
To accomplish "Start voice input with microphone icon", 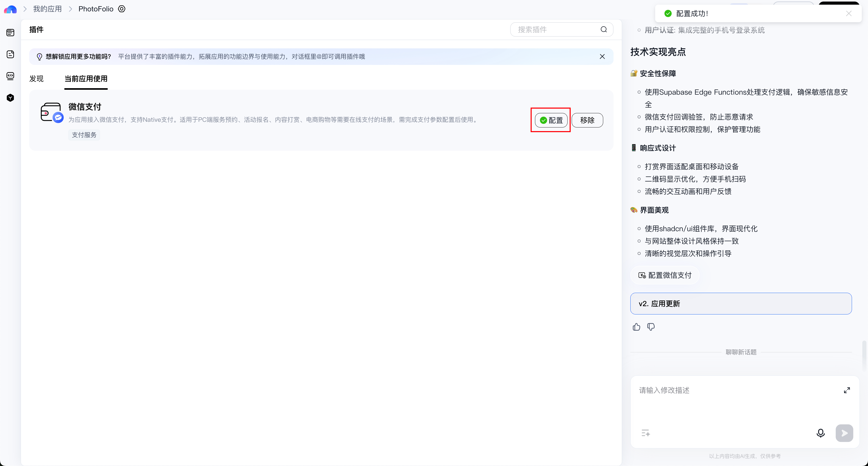I will pyautogui.click(x=820, y=433).
